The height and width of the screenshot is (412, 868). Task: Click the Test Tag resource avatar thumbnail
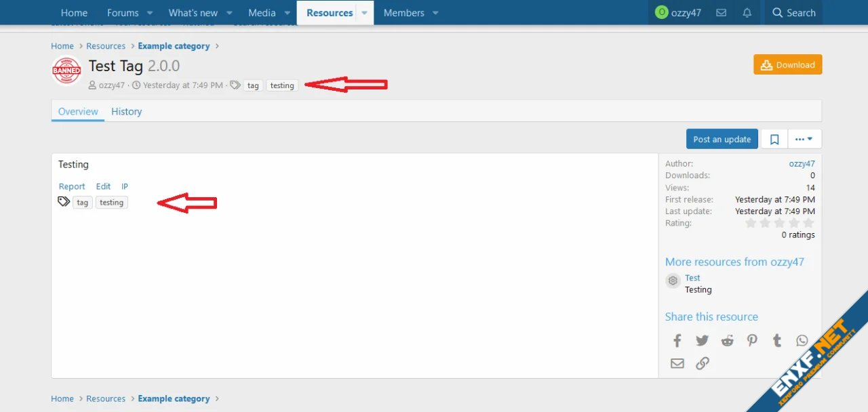(x=66, y=70)
